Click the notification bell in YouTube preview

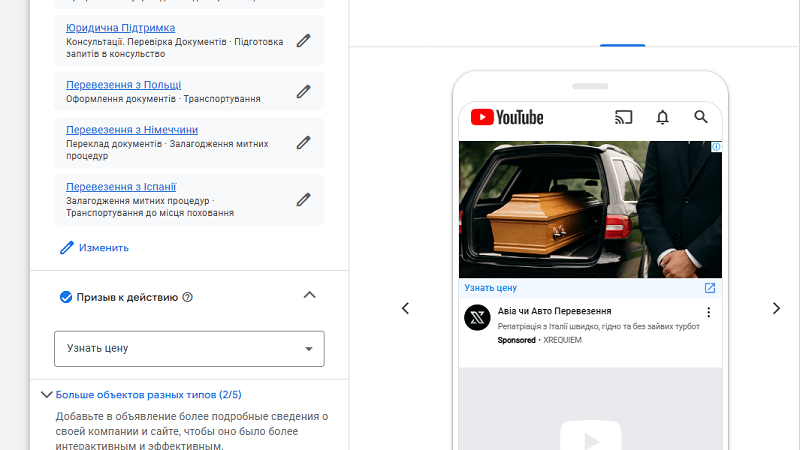click(662, 117)
